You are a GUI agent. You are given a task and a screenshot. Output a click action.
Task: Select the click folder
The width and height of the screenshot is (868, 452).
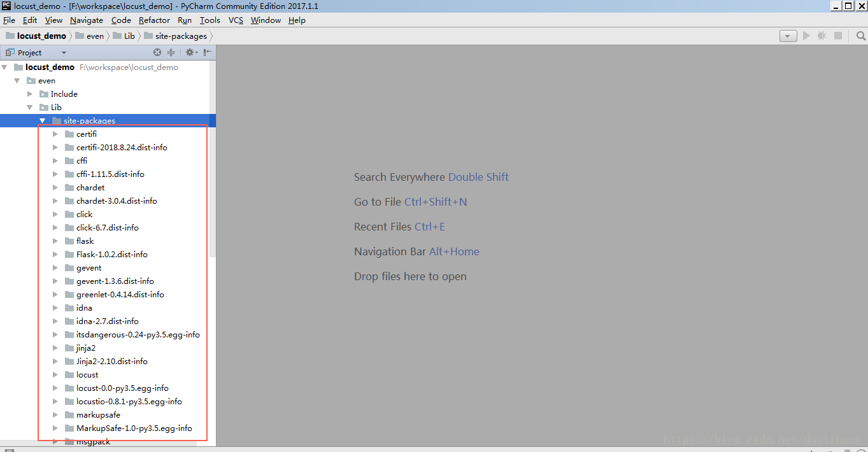coord(84,215)
